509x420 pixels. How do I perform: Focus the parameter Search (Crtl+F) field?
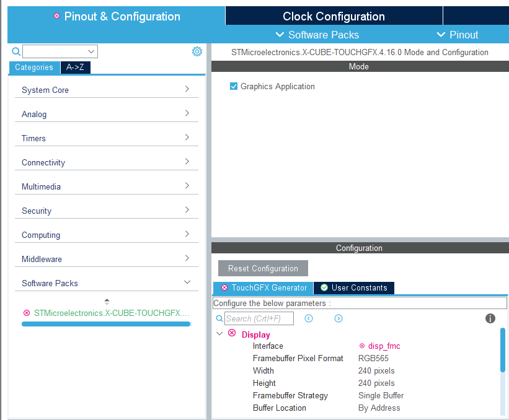coord(259,318)
